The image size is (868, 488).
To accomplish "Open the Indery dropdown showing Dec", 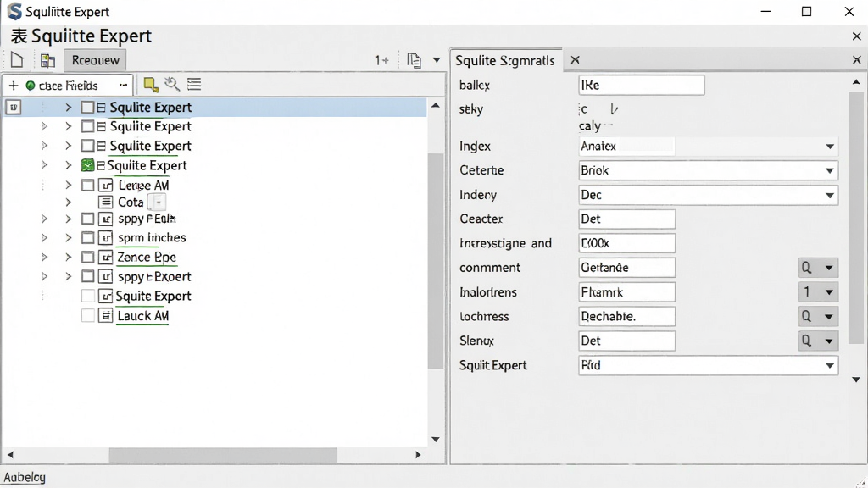I will click(x=829, y=195).
